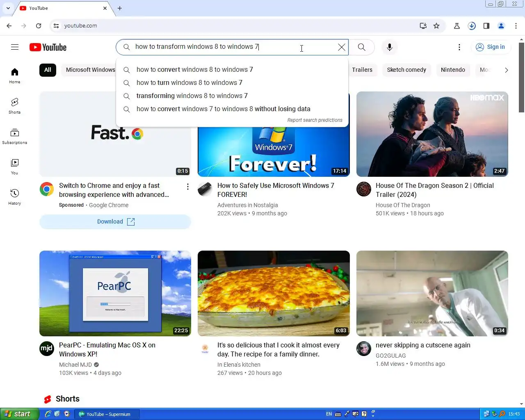Open the PearPC video thumbnail
Viewport: 525px width, 420px height.
115,293
